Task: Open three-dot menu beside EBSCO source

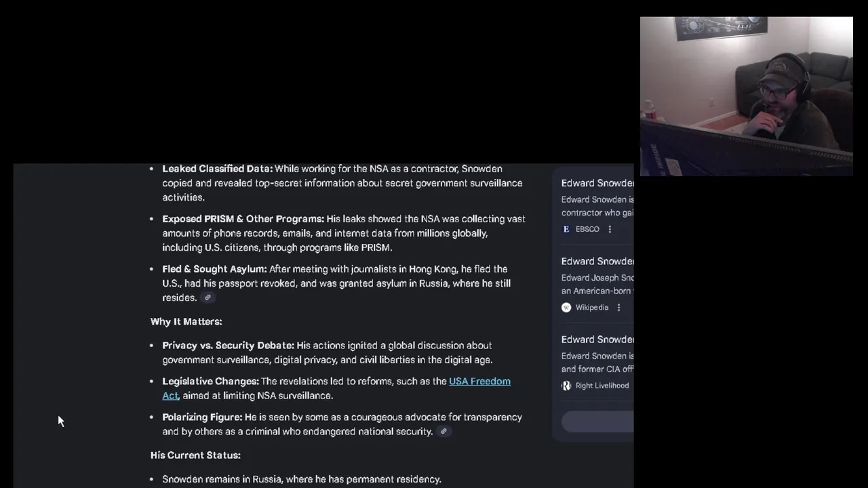Action: 610,229
